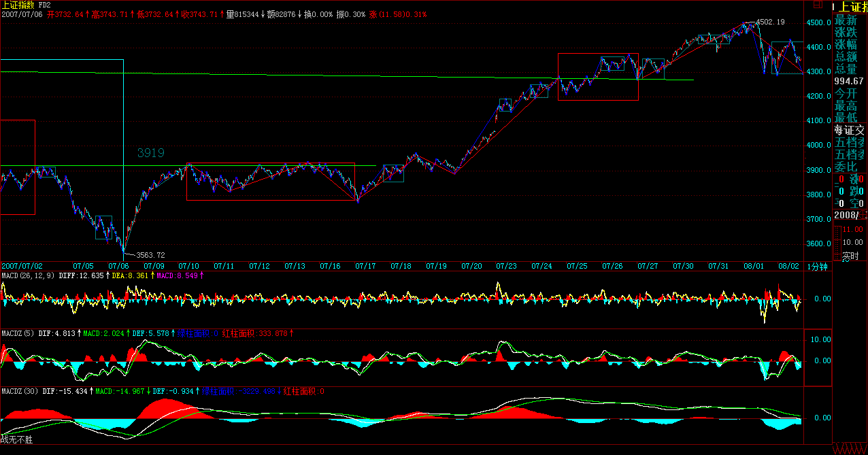Click the 1分钟 period selector

pos(817,266)
